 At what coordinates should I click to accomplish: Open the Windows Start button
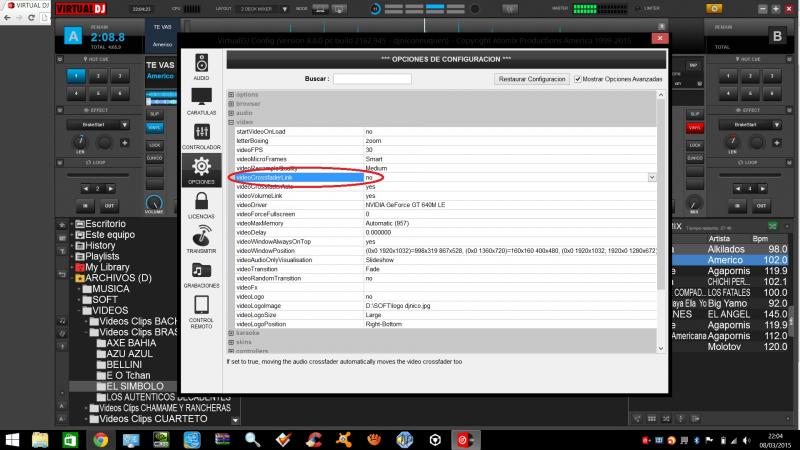click(x=11, y=440)
